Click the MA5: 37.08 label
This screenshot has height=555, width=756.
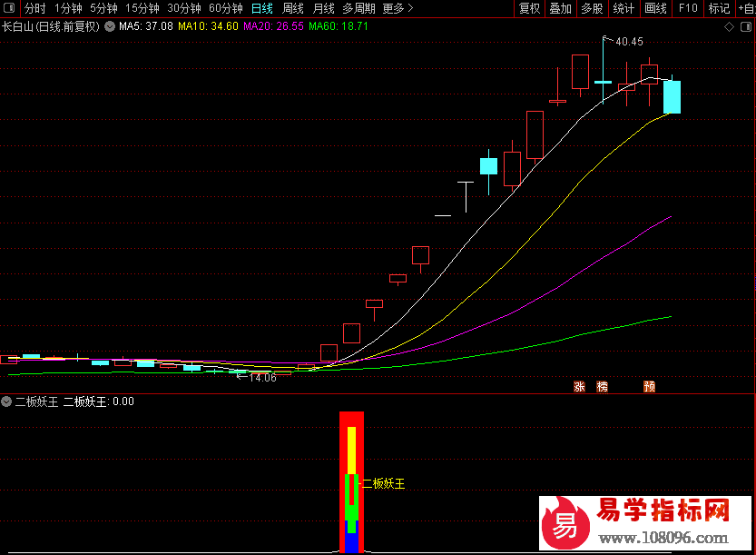pos(146,26)
